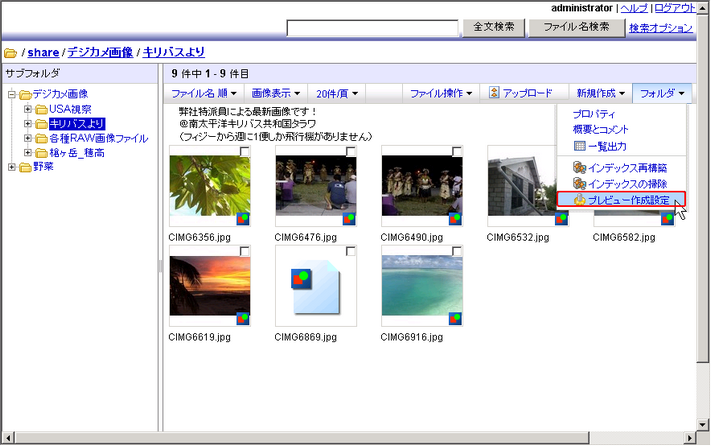Expand the 槍ヶ岳_穂高 tree node
The height and width of the screenshot is (446, 711).
(28, 153)
